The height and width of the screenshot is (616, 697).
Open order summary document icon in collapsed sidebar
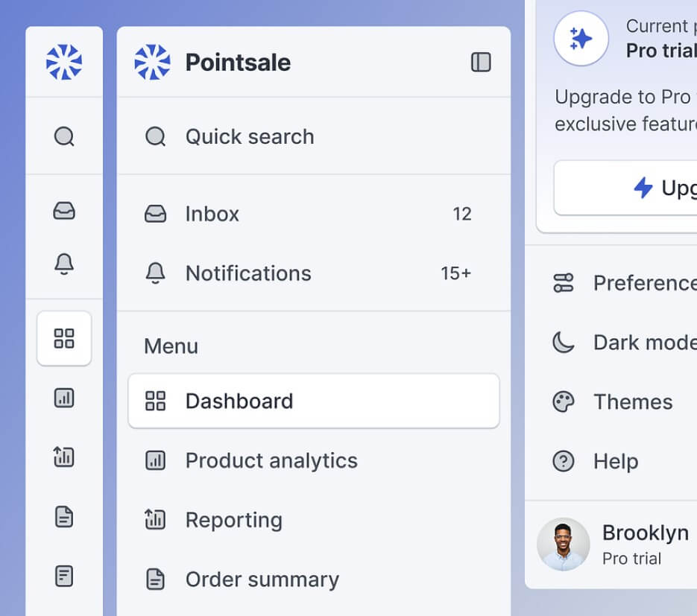pos(64,516)
